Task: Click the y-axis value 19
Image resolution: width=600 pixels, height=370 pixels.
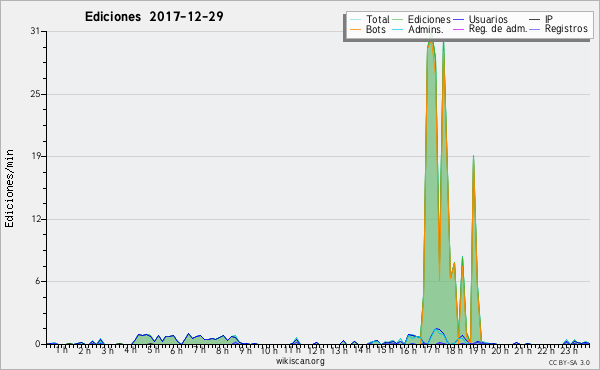Action: pos(35,156)
